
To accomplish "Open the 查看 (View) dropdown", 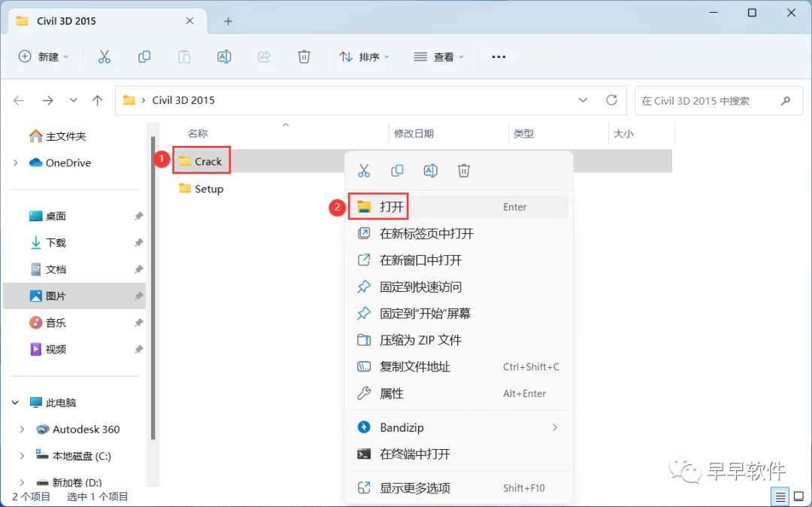I will tap(438, 56).
